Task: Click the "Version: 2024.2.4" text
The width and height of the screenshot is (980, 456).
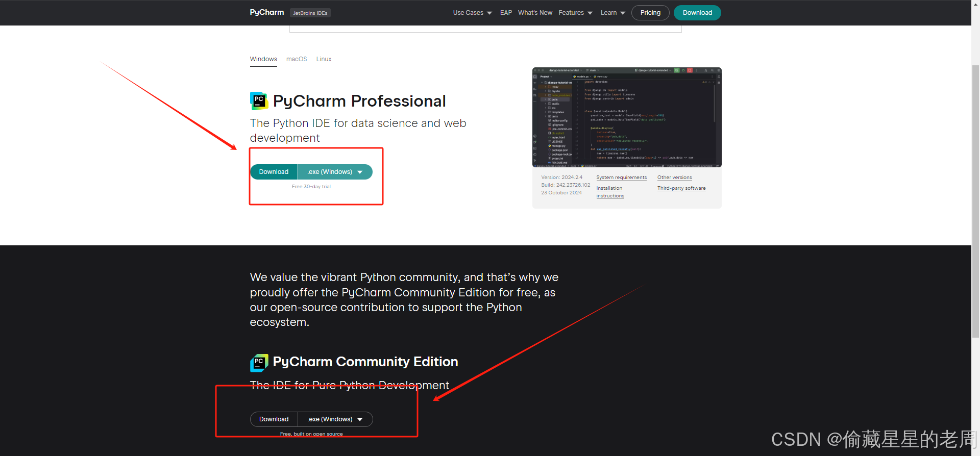Action: coord(561,178)
